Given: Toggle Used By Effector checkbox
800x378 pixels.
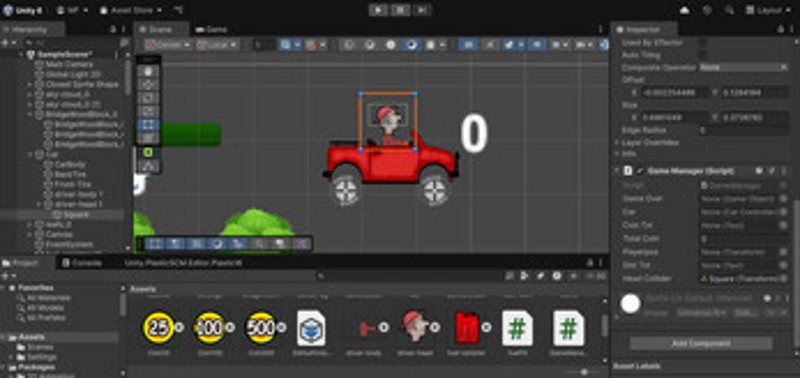Looking at the screenshot, I should pyautogui.click(x=703, y=42).
